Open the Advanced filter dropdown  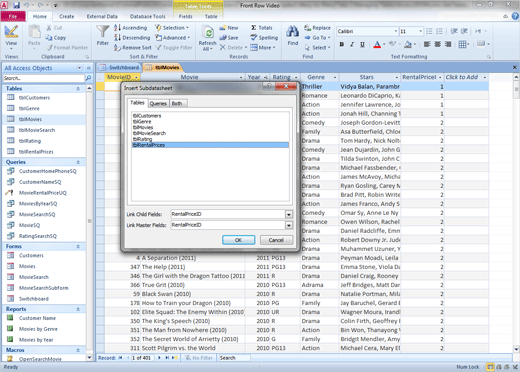[x=173, y=38]
